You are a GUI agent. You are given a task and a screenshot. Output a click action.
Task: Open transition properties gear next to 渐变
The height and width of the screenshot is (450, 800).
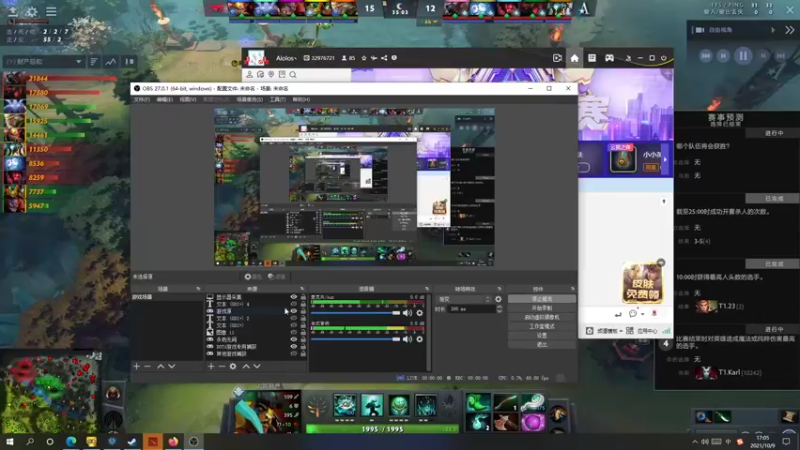pos(498,299)
